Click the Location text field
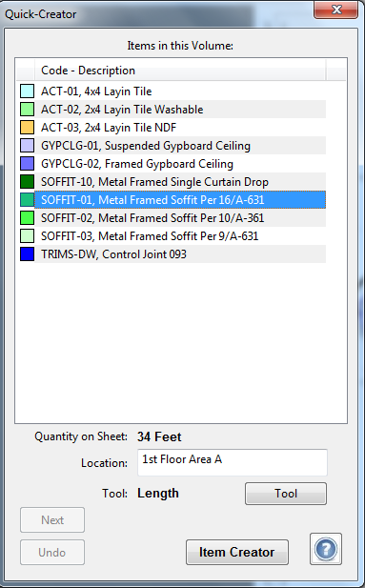Viewport: 365px width, 588px height. (x=233, y=462)
